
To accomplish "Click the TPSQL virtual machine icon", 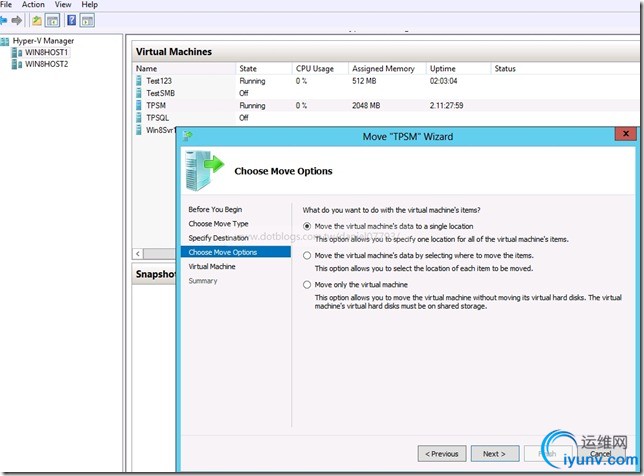I will 139,117.
